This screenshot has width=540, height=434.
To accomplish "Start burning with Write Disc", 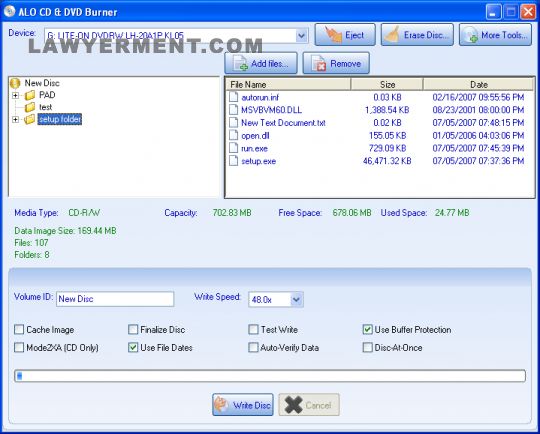I will [243, 405].
